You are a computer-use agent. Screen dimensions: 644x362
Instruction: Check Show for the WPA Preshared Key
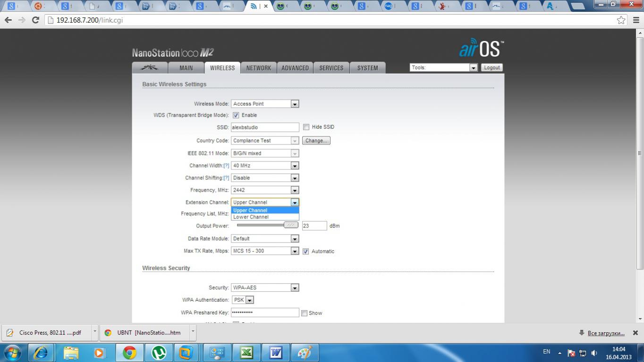pos(305,313)
